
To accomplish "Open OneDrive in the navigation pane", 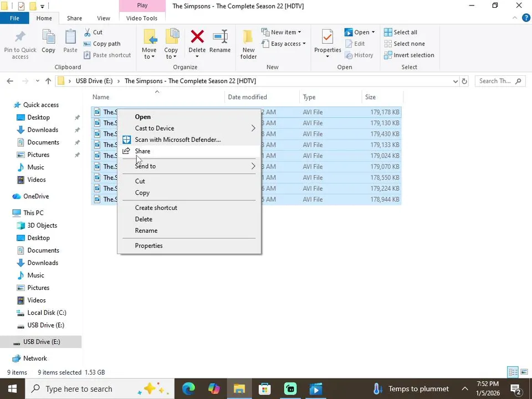I will coord(36,196).
